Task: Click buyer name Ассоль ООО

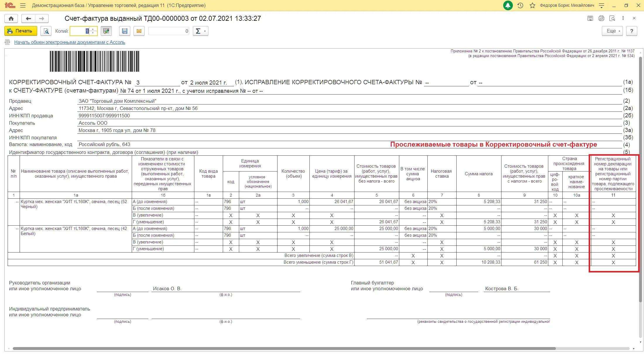Action: tap(93, 123)
